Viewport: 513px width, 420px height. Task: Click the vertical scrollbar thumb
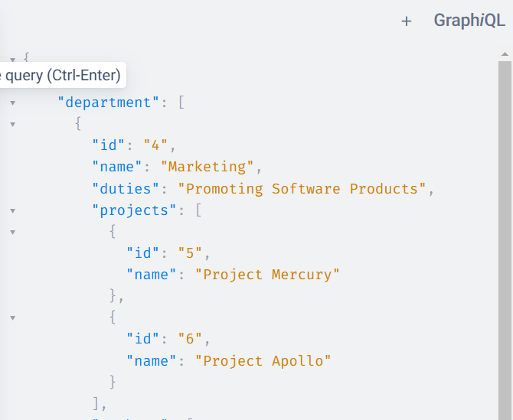505,240
